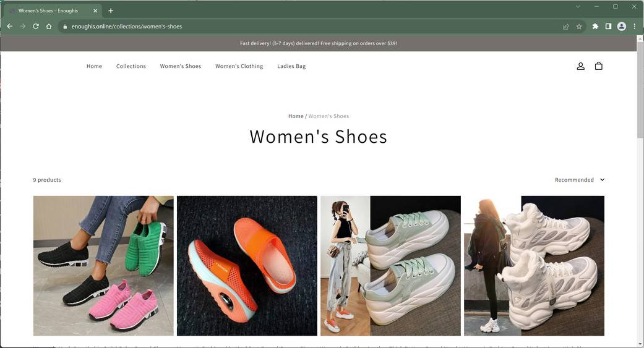Open the store account login icon
Screen dimensions: 644x348
click(580, 66)
